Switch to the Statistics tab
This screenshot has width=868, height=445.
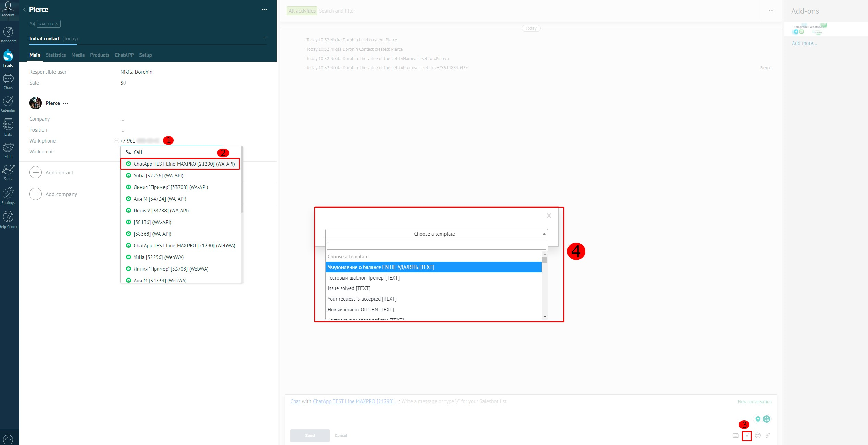click(x=56, y=55)
